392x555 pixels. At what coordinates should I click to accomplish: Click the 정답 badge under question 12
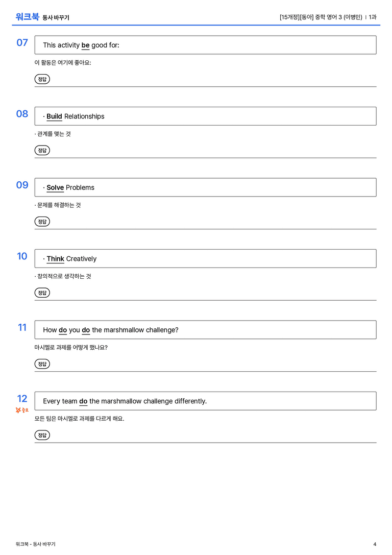(42, 435)
